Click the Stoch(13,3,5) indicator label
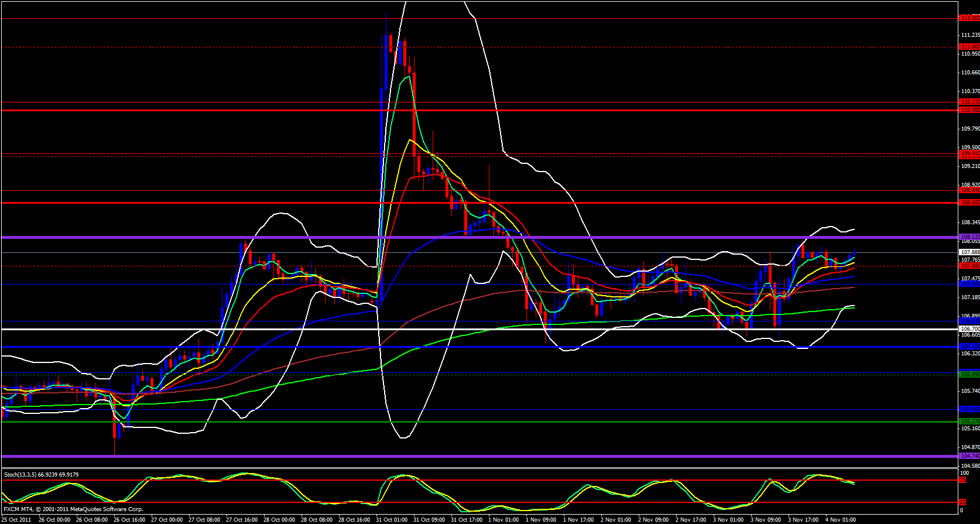 pyautogui.click(x=41, y=475)
